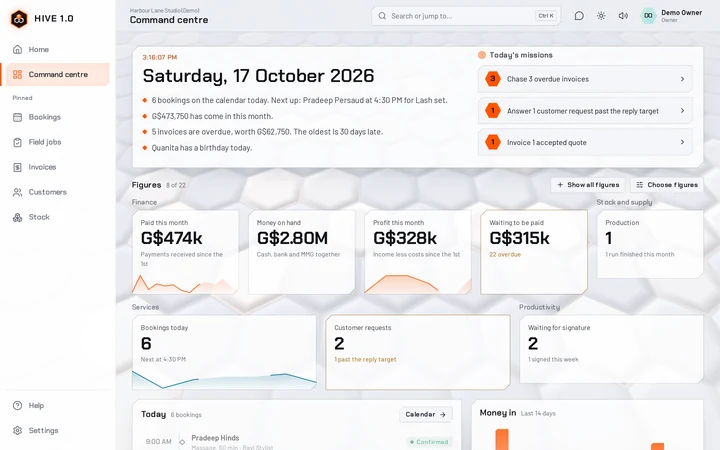Expand chevron on customer request mission
This screenshot has height=450, width=720.
[x=682, y=111]
